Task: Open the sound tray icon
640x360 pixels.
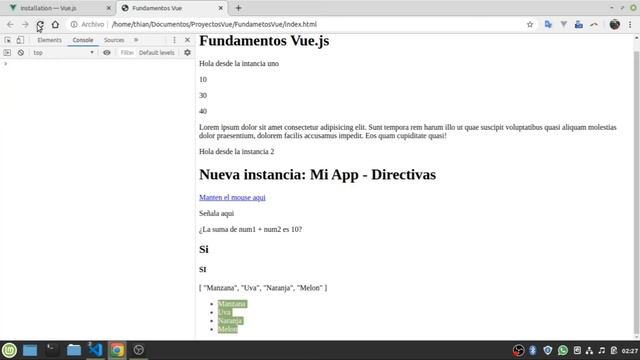Action: tap(602, 351)
